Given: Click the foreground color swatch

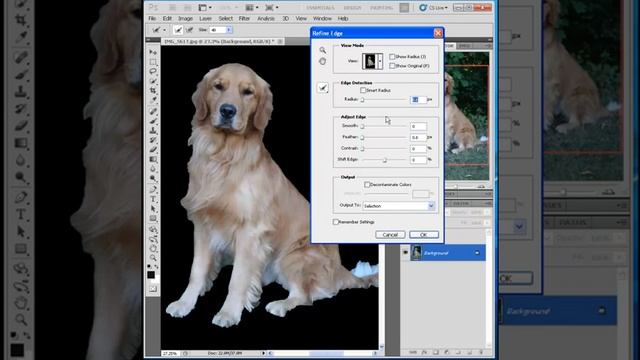Looking at the screenshot, I should 151,275.
